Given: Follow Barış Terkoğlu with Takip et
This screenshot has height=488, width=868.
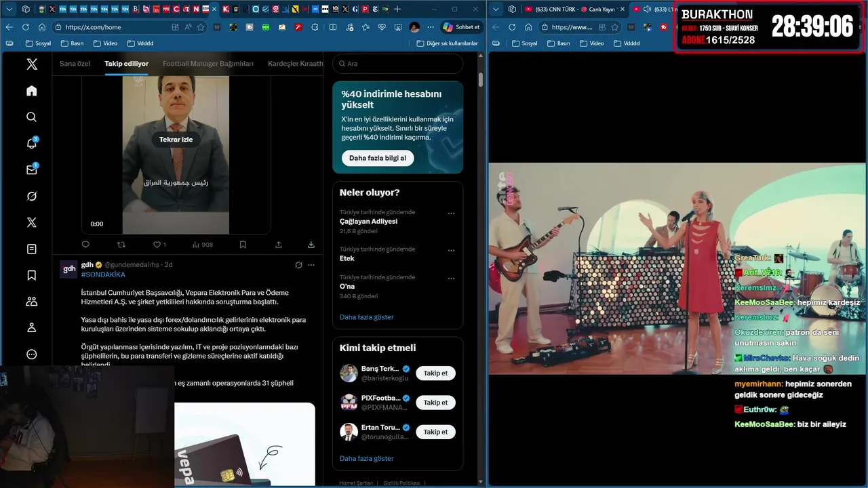Looking at the screenshot, I should click(x=435, y=373).
